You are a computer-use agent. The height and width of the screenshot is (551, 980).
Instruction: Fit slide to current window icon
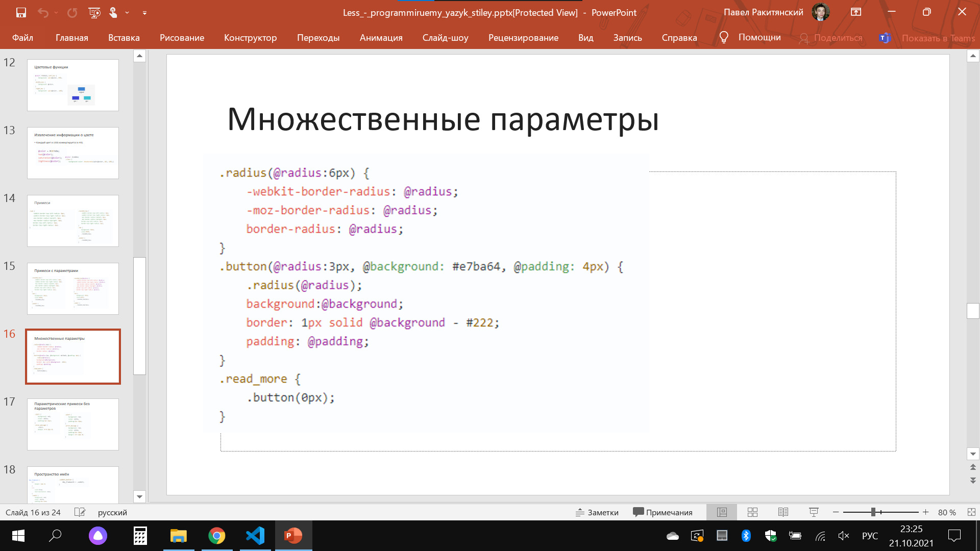pos(971,512)
